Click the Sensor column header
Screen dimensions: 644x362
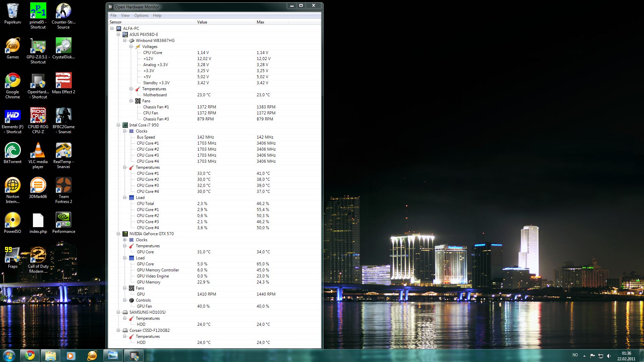tap(152, 22)
